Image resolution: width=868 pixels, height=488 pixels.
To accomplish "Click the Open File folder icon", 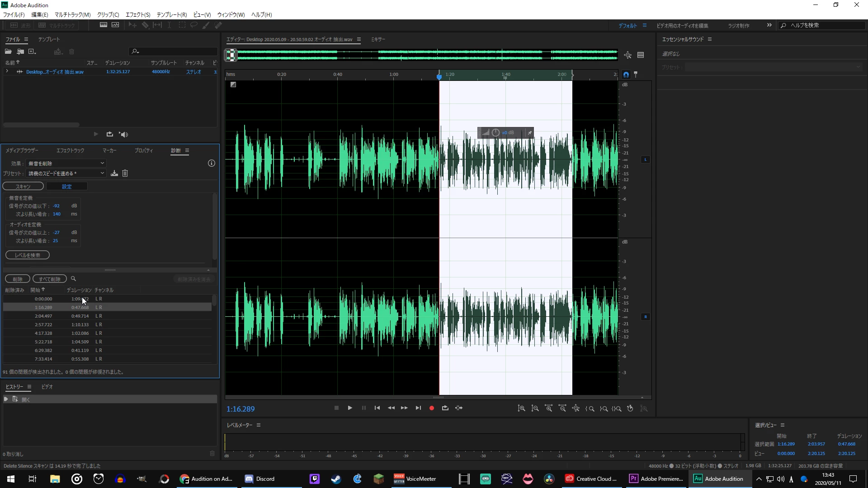I will point(8,52).
